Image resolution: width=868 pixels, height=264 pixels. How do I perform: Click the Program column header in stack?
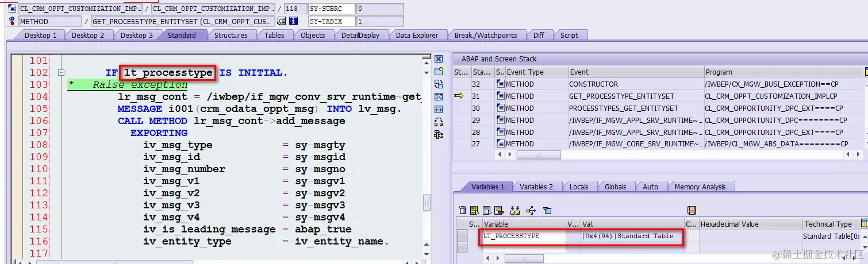coord(784,72)
